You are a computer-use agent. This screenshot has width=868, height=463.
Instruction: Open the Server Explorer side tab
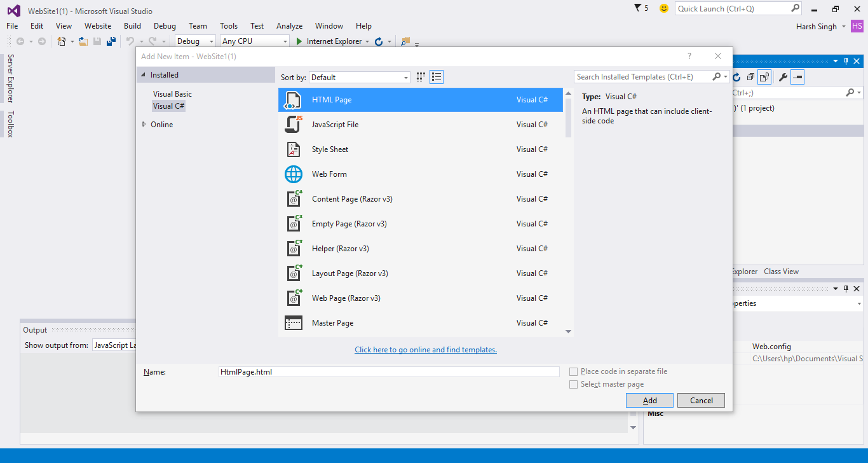[x=10, y=79]
